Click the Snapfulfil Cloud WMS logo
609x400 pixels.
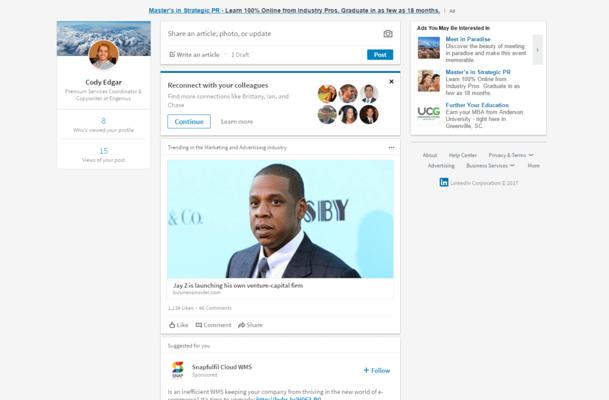pos(177,370)
